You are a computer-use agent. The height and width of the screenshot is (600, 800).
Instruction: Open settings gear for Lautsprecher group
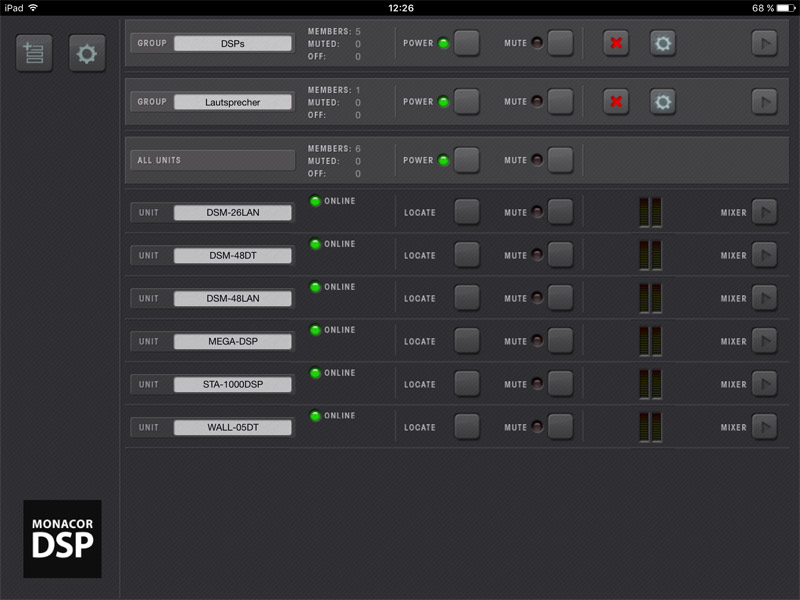click(663, 102)
